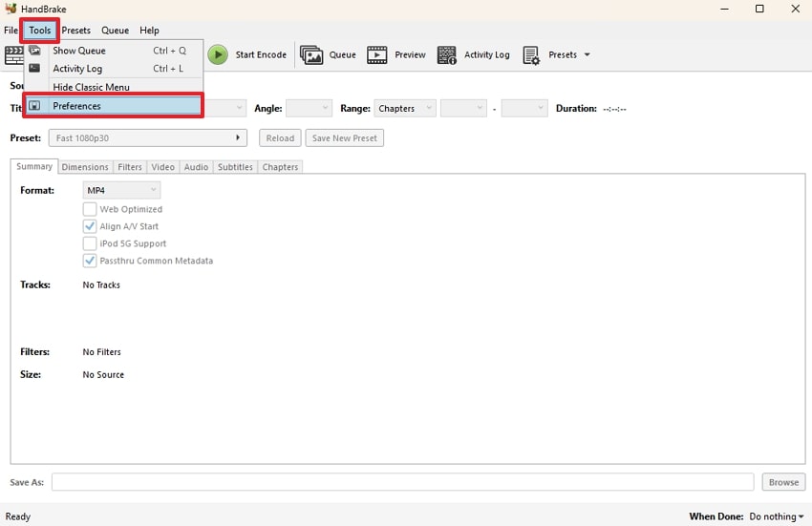Click the green Start Encode play icon
The width and height of the screenshot is (812, 526).
(x=218, y=54)
